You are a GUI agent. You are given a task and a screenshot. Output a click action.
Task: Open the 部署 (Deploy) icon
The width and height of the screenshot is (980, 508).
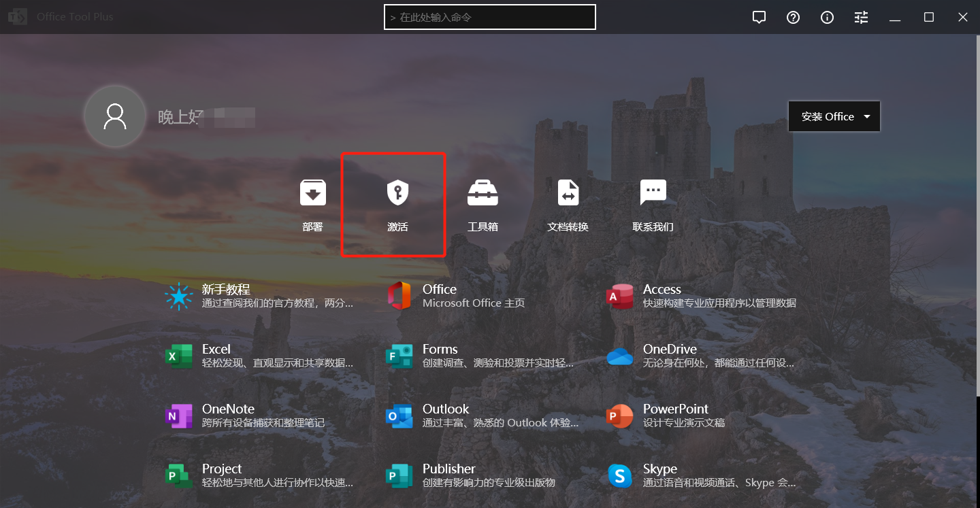tap(313, 192)
